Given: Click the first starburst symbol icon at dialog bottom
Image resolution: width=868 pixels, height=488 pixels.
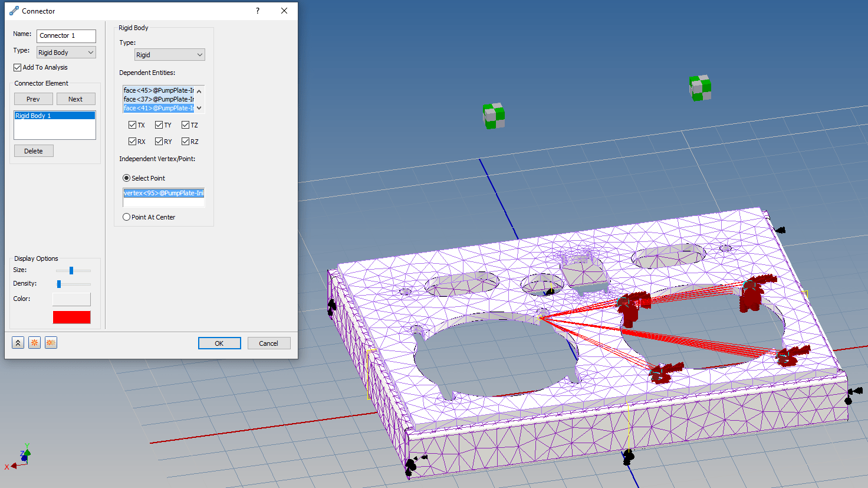Looking at the screenshot, I should pyautogui.click(x=34, y=342).
